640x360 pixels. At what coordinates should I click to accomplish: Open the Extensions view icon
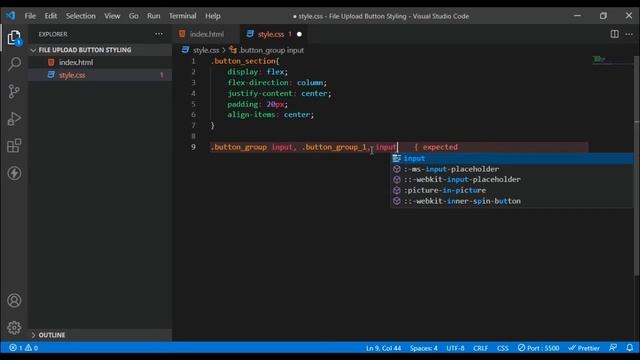(x=14, y=146)
